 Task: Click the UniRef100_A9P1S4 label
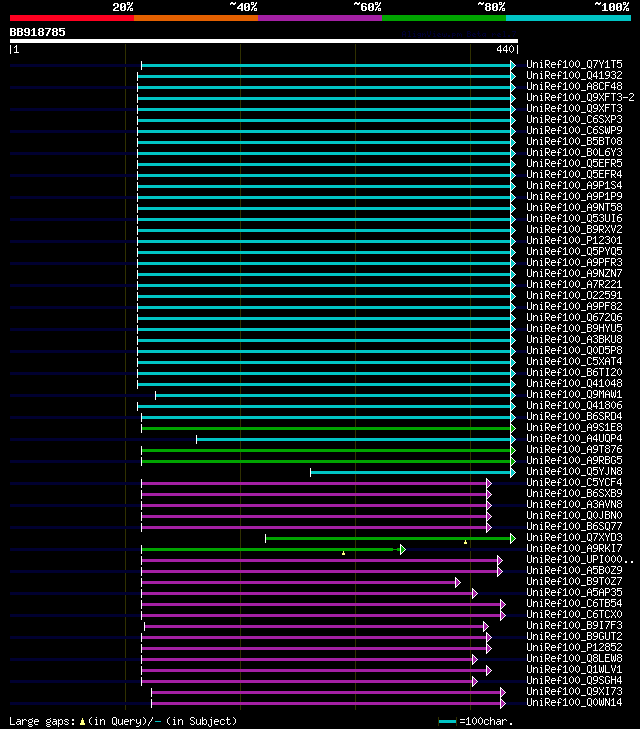[574, 186]
